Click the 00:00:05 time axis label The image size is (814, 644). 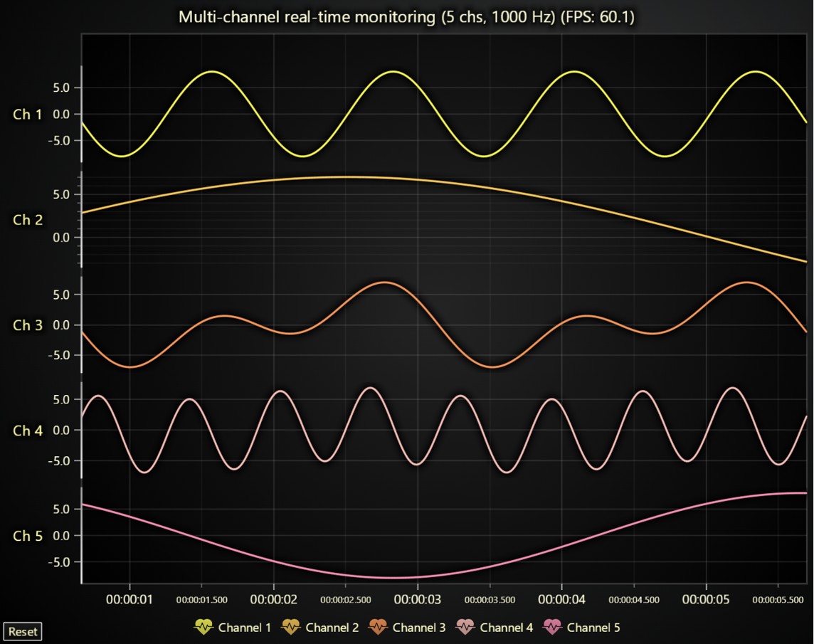(706, 599)
